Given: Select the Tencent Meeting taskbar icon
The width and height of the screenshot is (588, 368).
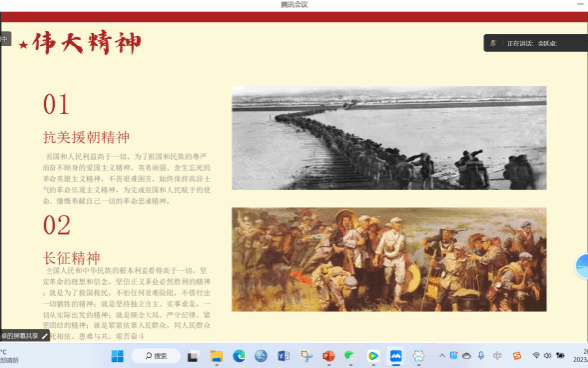Looking at the screenshot, I should pyautogui.click(x=396, y=356).
